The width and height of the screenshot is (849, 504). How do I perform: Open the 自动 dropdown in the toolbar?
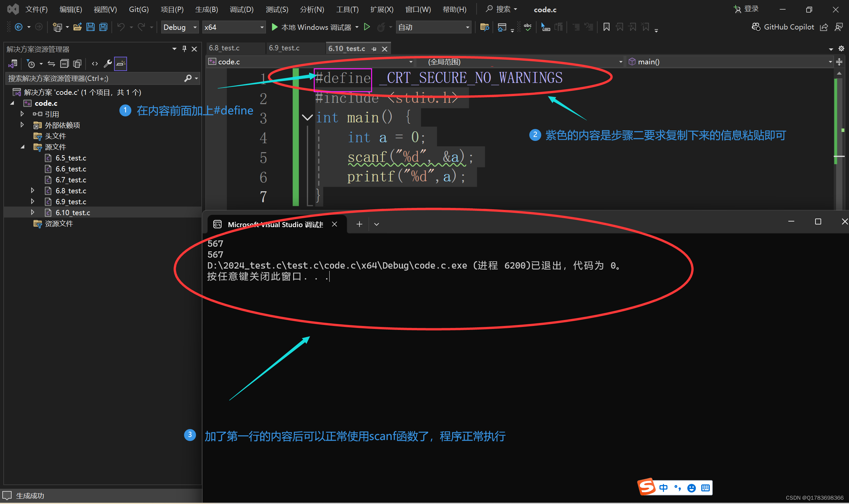click(x=434, y=27)
